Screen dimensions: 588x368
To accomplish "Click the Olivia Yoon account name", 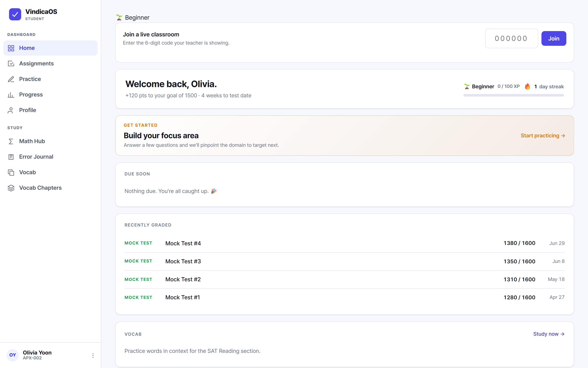I will coord(37,353).
